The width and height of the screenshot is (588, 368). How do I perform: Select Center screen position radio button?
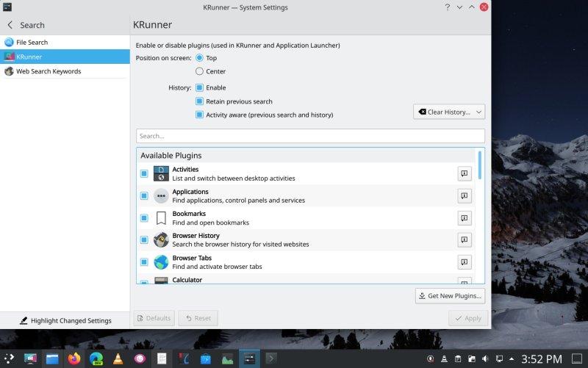point(200,71)
